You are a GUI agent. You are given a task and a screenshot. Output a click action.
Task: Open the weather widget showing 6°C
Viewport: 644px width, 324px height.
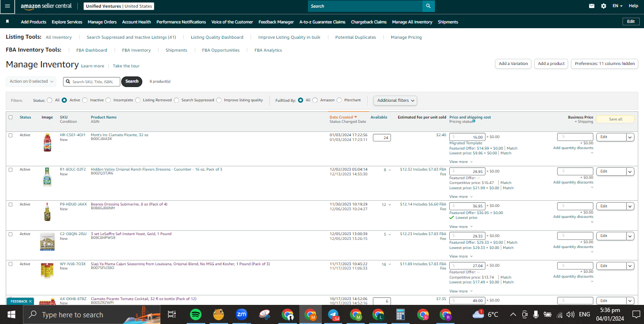pos(486,314)
